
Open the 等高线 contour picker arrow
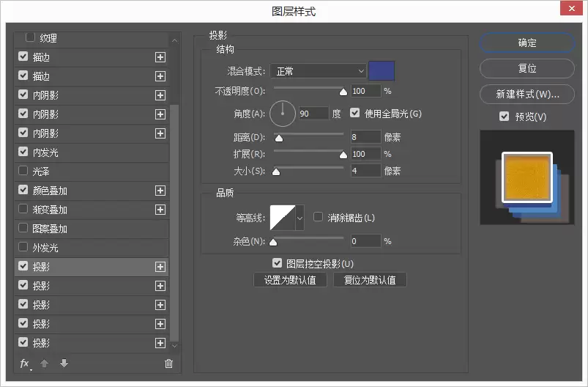(299, 218)
